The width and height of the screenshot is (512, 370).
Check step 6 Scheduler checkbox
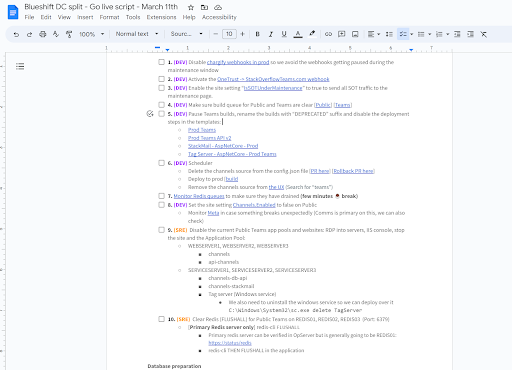point(161,163)
